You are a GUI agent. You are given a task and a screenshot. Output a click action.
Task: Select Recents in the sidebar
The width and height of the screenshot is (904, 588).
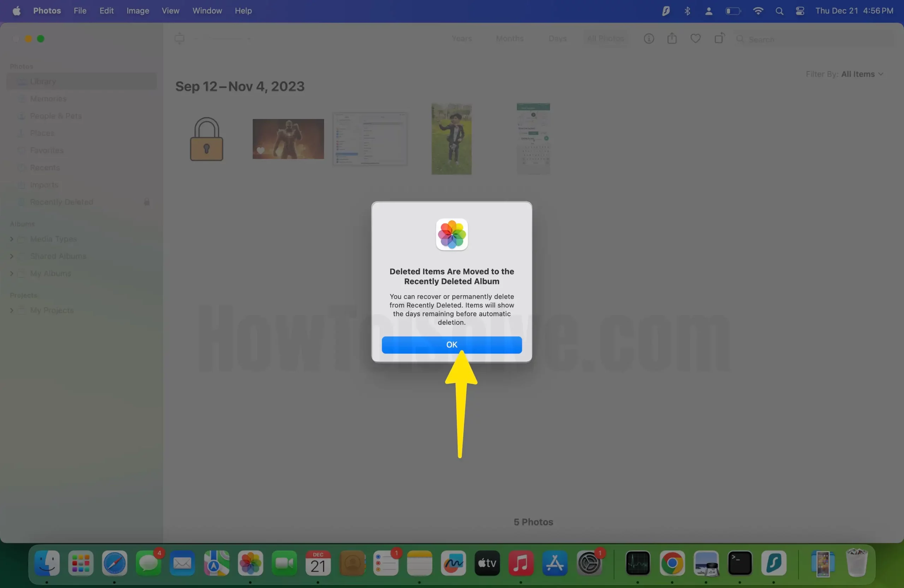coord(82,167)
